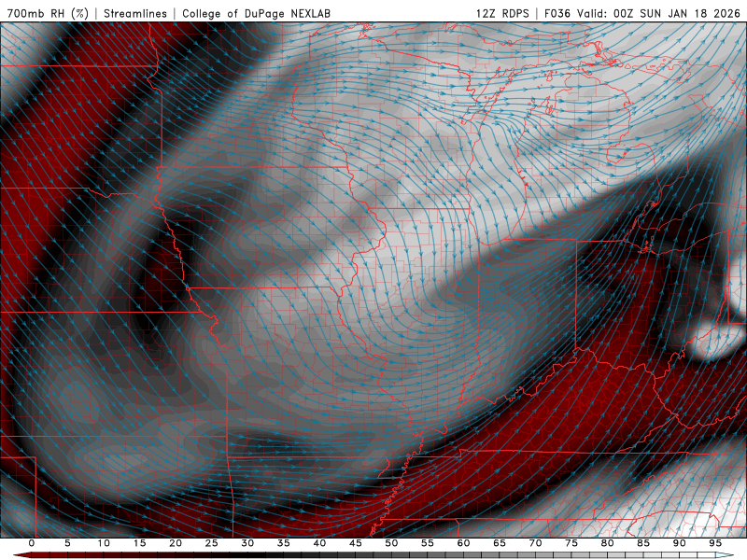Click the '85' colorbar scale label

pos(643,543)
